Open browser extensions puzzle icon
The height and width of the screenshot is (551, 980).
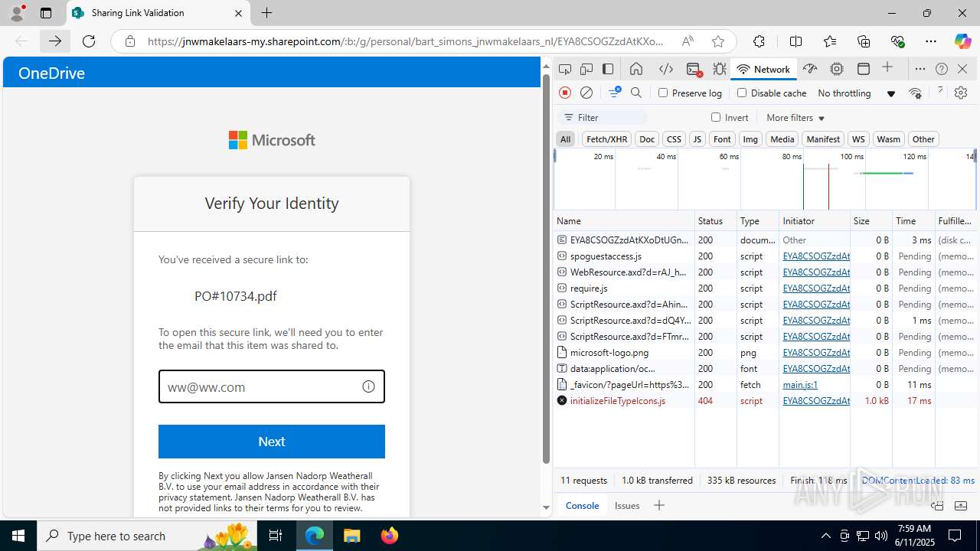click(x=759, y=41)
